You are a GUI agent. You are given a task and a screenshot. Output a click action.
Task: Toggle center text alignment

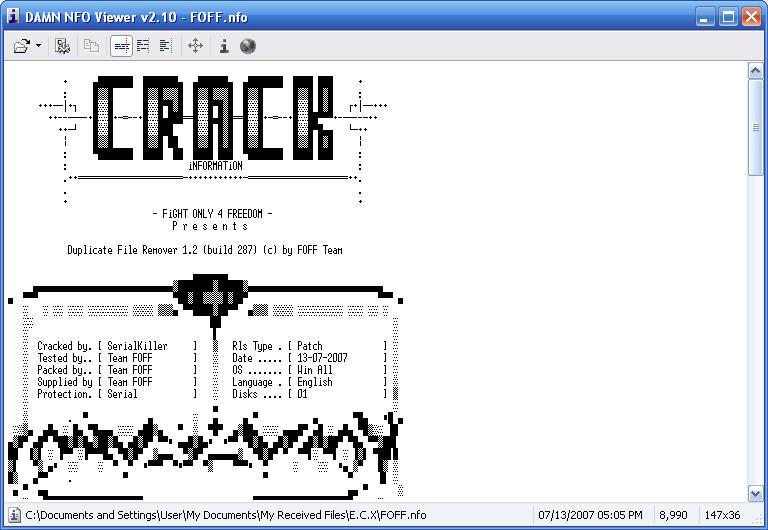click(121, 47)
